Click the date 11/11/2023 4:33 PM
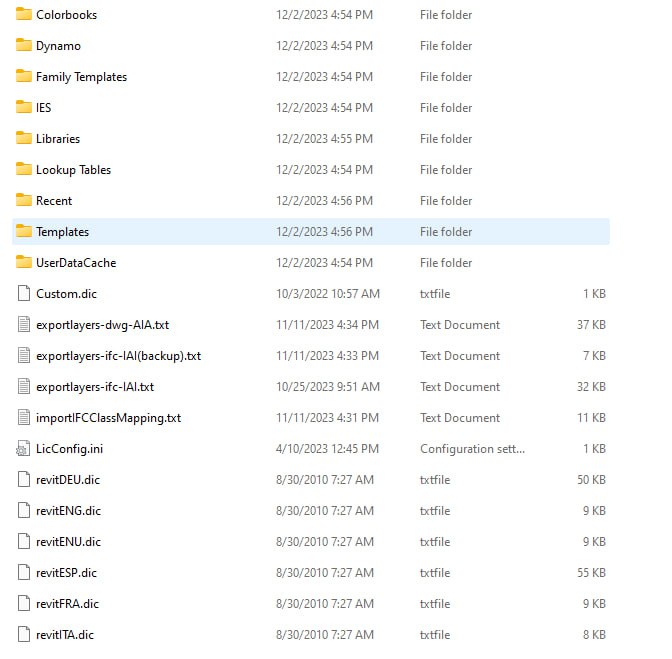This screenshot has height=659, width=672. [x=327, y=356]
